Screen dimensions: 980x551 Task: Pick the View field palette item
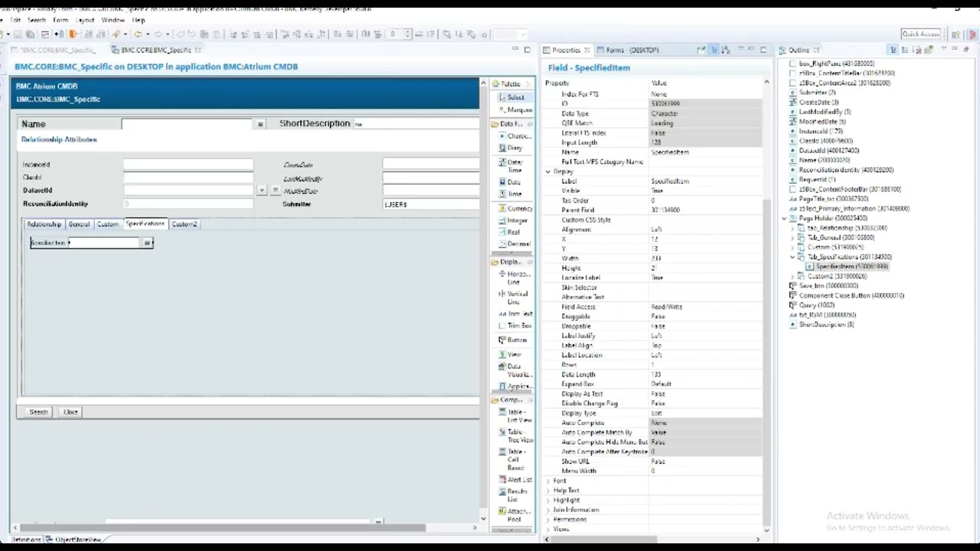[511, 354]
